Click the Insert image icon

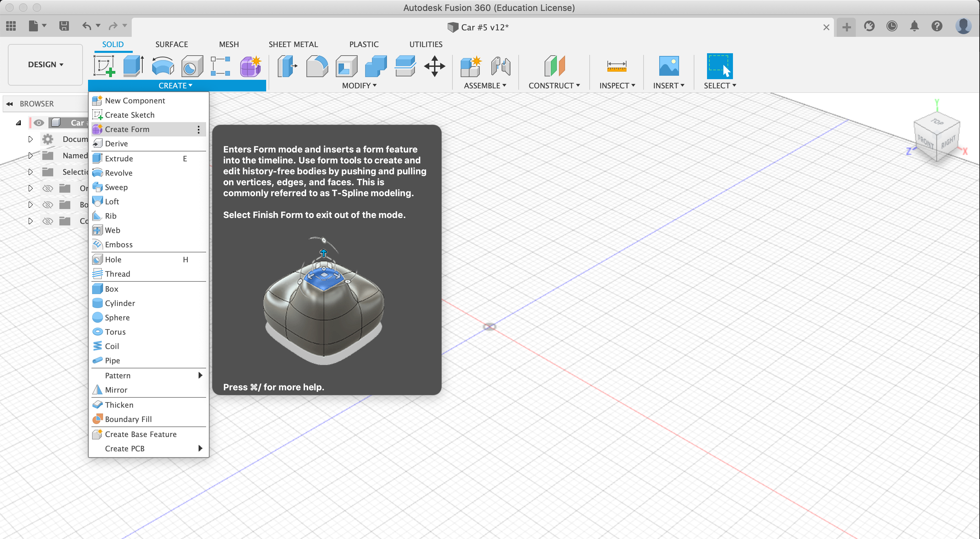click(668, 66)
